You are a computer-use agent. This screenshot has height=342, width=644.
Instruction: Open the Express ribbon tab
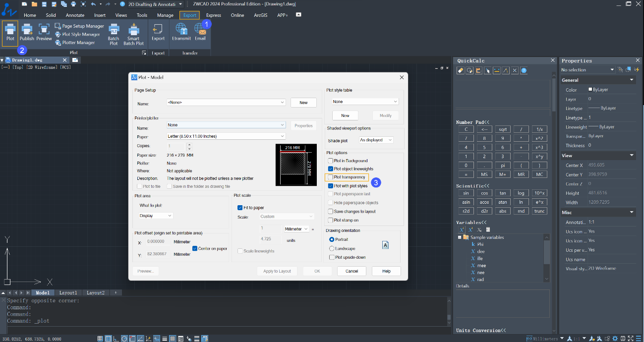click(214, 15)
